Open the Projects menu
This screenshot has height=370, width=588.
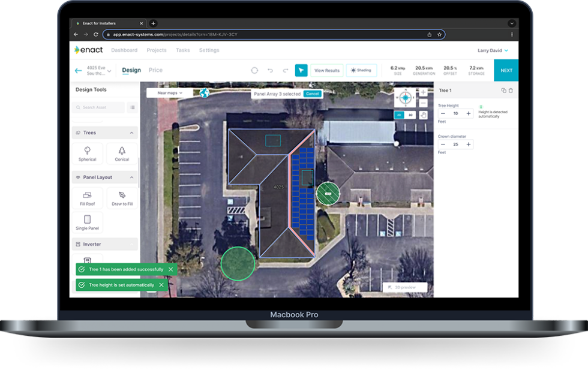156,50
